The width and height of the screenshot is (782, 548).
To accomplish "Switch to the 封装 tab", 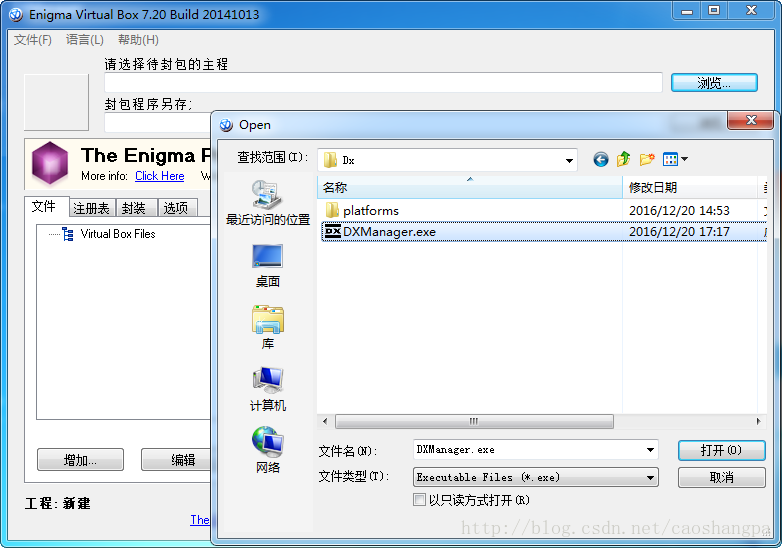I will pos(135,208).
